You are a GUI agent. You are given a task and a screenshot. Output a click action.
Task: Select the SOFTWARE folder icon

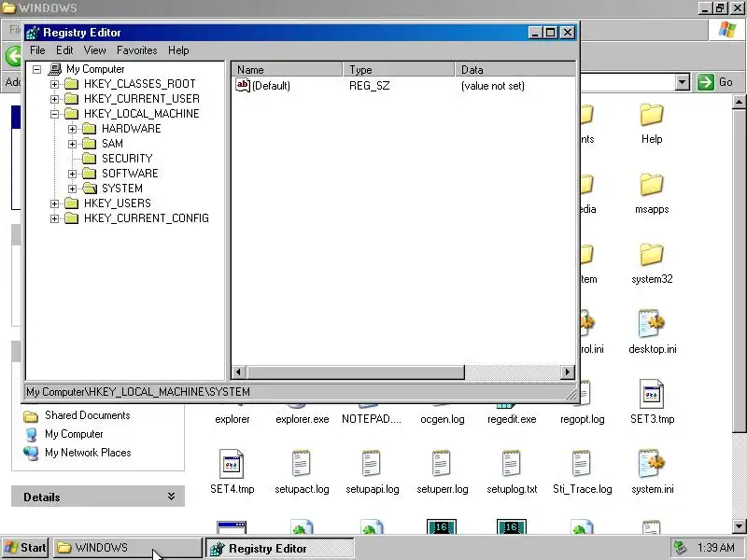click(89, 174)
